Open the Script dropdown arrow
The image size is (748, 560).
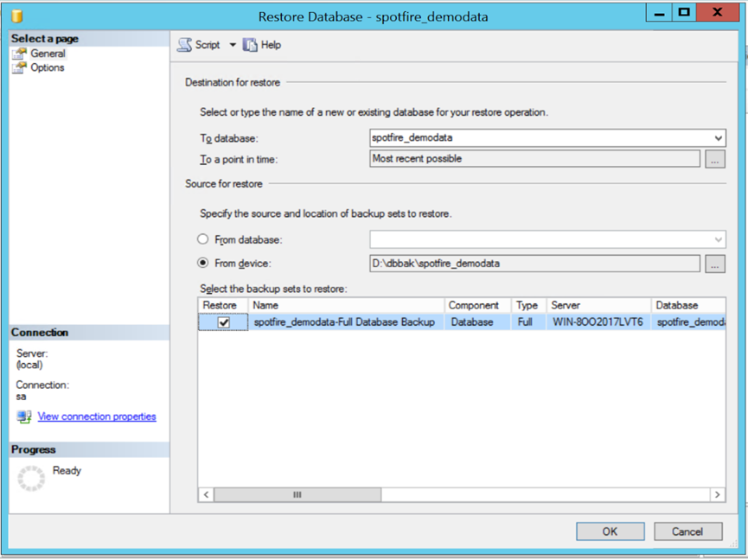[x=233, y=45]
